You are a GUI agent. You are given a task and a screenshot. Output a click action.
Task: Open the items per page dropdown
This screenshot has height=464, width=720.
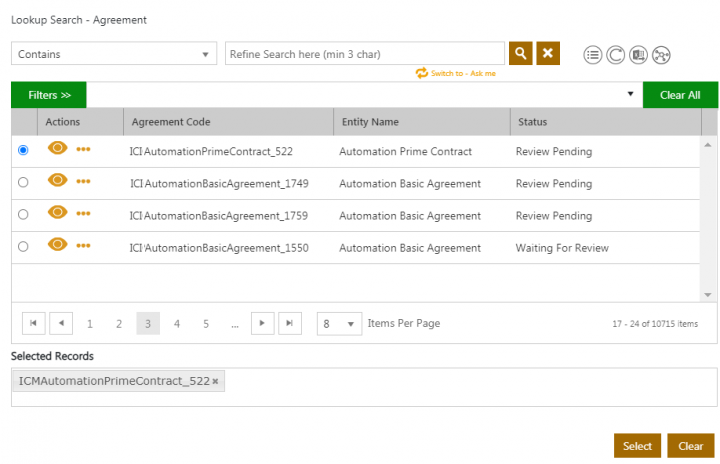(338, 324)
